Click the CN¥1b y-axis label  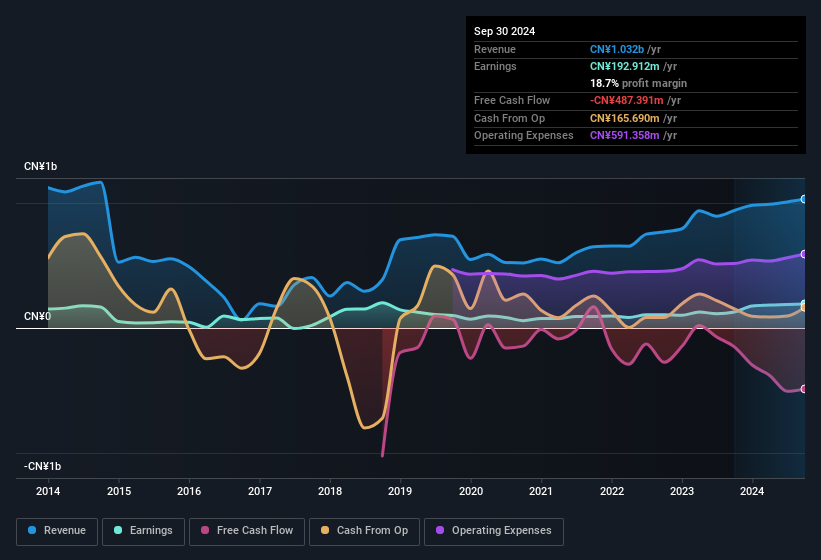(x=40, y=166)
